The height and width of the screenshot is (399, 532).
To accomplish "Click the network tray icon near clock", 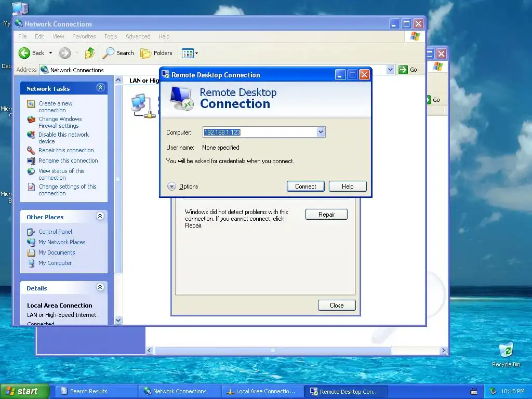I will (x=494, y=391).
